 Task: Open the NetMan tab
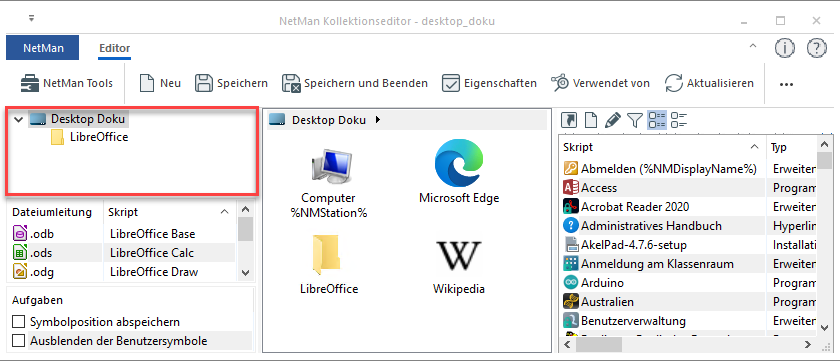coord(43,48)
